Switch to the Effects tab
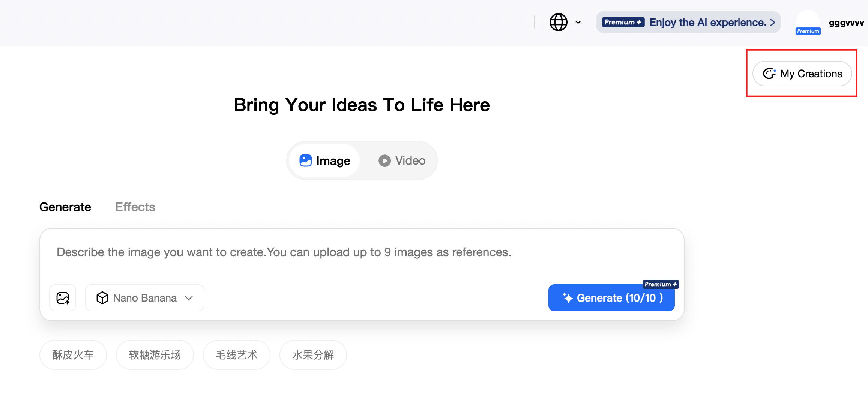The image size is (868, 396). [x=135, y=207]
